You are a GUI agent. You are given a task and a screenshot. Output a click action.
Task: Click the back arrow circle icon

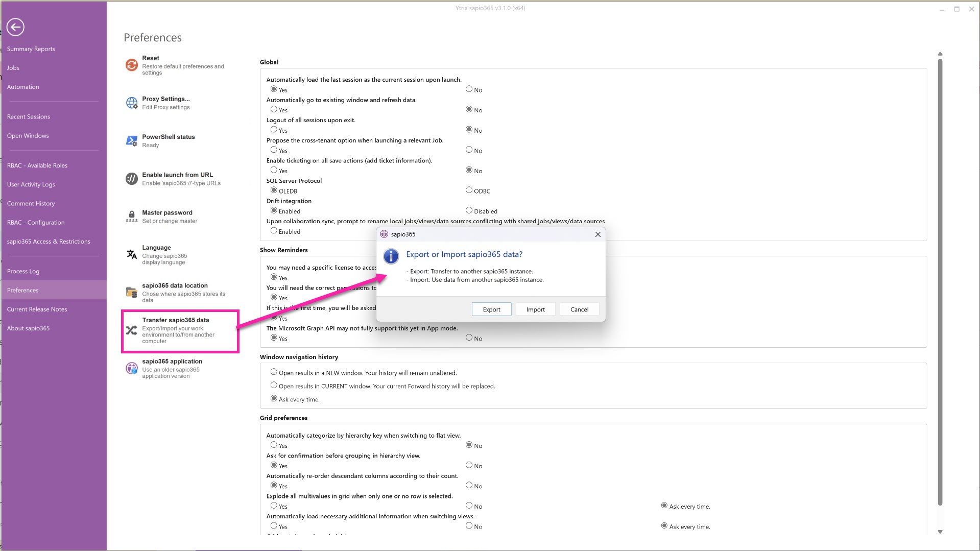(15, 27)
